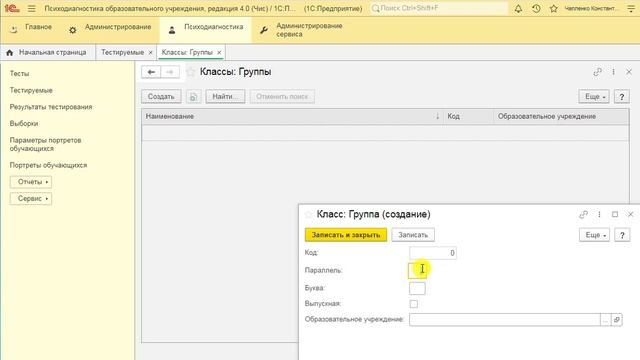The width and height of the screenshot is (640, 360).
Task: Open Тестируемые in the sidebar
Action: tap(31, 90)
